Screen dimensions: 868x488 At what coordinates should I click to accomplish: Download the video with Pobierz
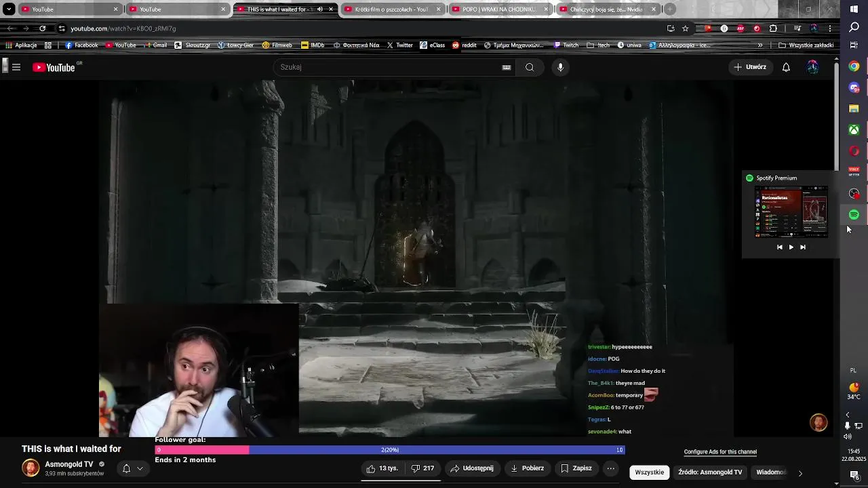(527, 468)
